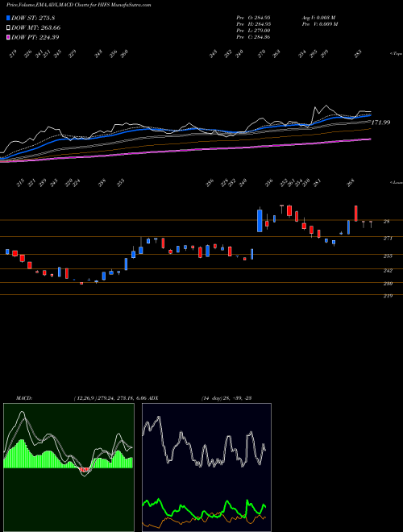This screenshot has height=532, width=403.
Task: Click the 'Pre V: 0.009 M' volume text
Action: point(319,23)
